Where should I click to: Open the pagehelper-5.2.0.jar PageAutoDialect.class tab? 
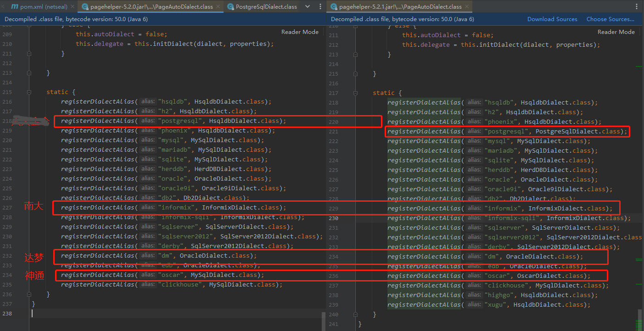pos(151,6)
